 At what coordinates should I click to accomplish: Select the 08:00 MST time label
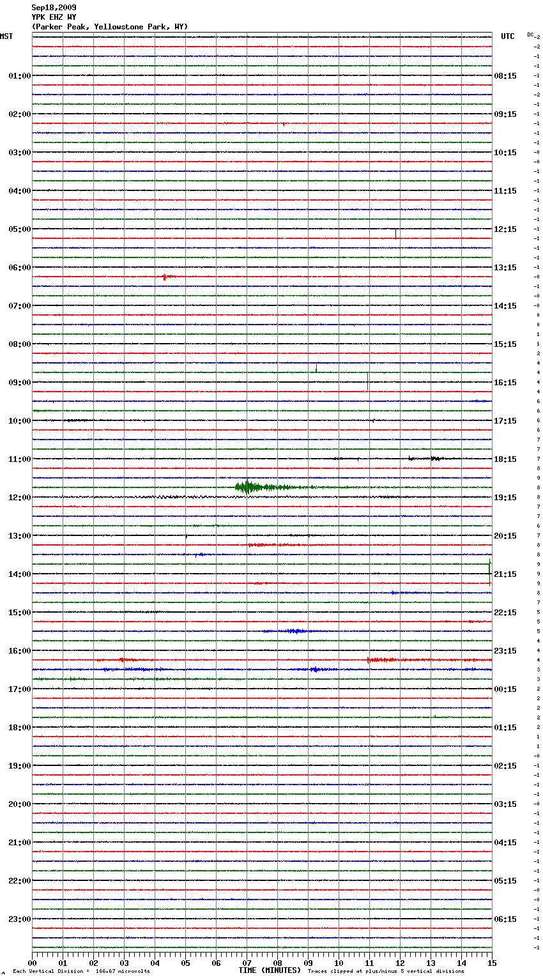point(20,344)
